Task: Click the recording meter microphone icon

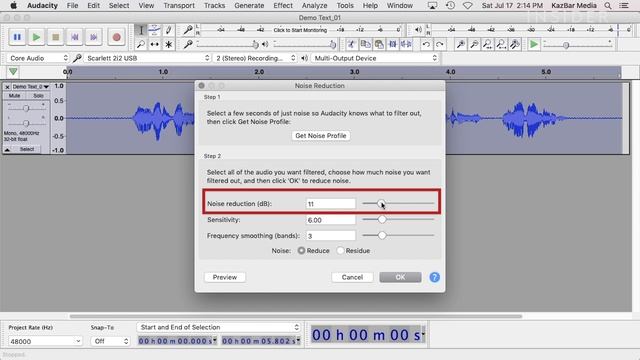Action: pyautogui.click(x=188, y=30)
